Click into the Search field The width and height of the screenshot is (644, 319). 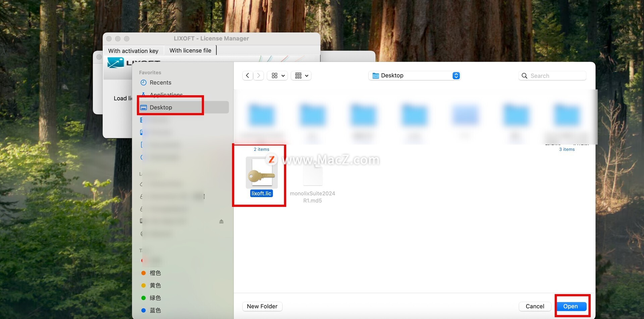point(556,76)
